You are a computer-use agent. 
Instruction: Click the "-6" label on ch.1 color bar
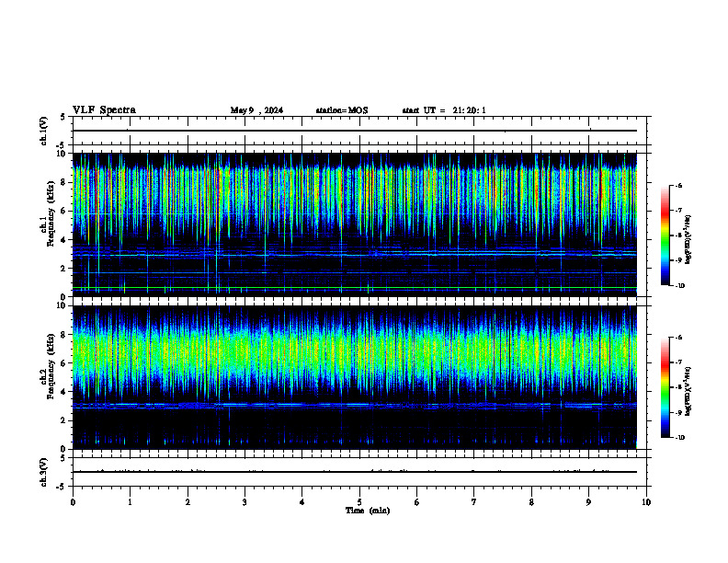[x=678, y=186]
